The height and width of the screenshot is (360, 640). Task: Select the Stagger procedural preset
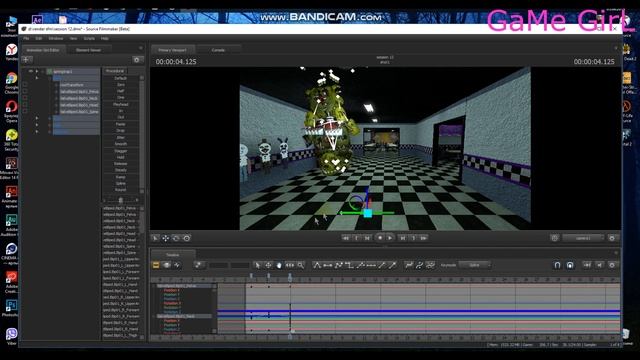coord(120,151)
